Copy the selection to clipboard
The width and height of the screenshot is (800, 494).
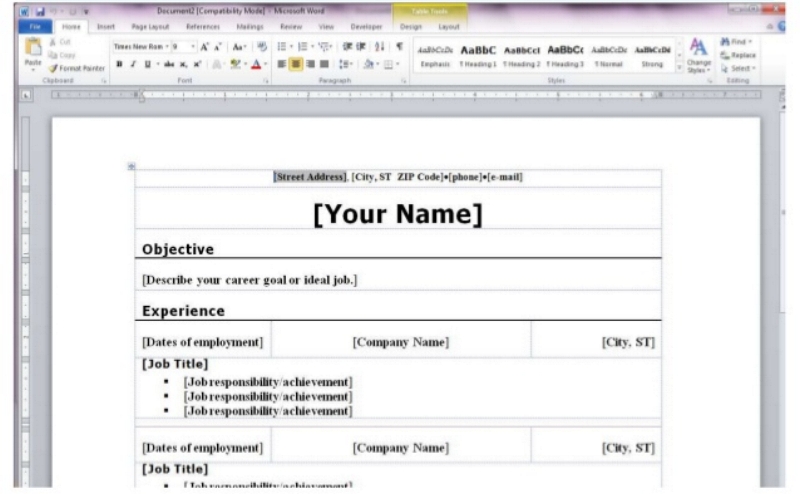pos(62,55)
